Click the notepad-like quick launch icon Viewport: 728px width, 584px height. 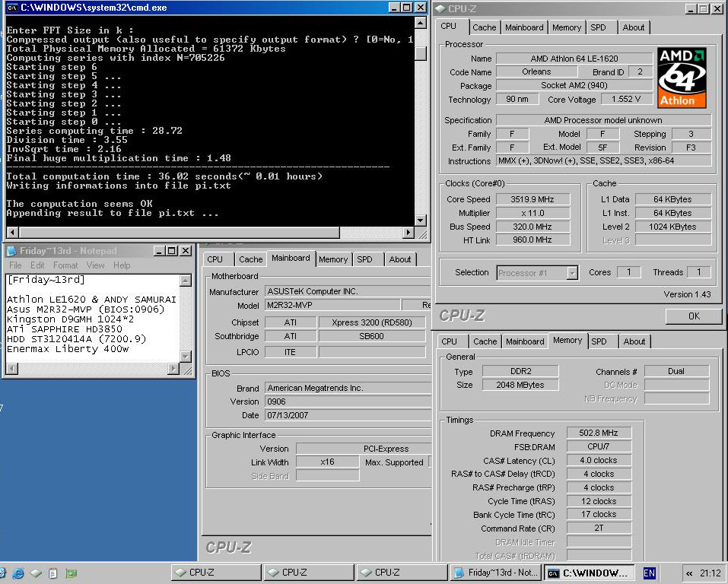[53, 573]
